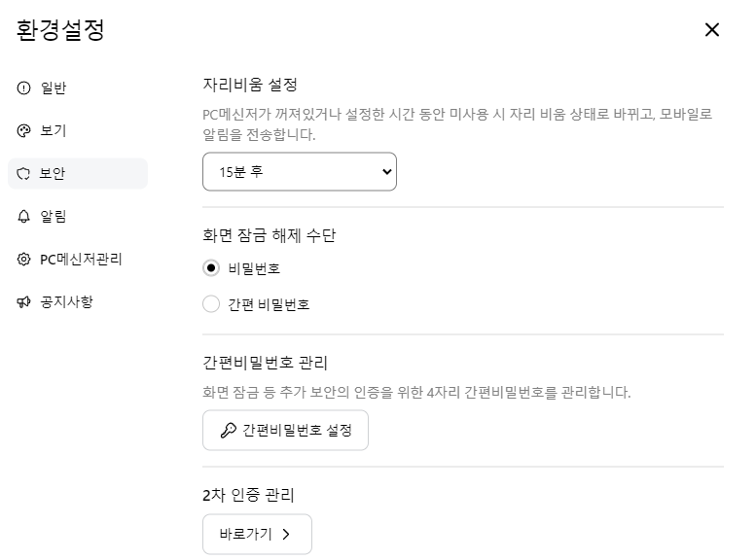The image size is (756, 560).
Task: Select the 간편 비밀번호 radio option
Action: click(x=211, y=304)
